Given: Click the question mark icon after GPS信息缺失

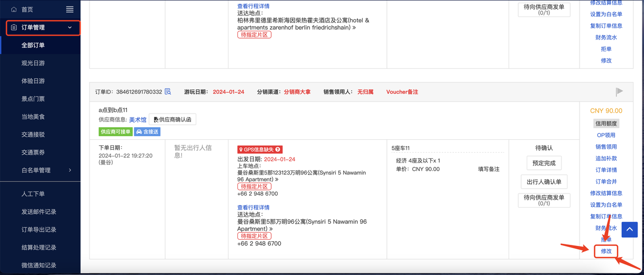Looking at the screenshot, I should pos(277,149).
